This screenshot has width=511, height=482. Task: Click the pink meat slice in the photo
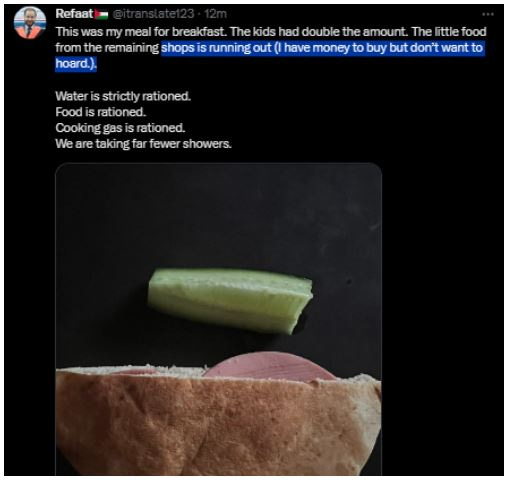[x=270, y=367]
